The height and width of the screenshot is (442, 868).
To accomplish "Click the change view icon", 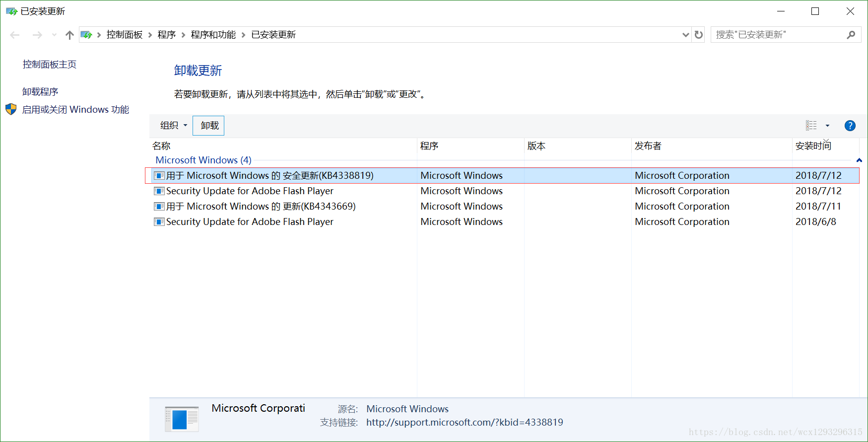I will [811, 126].
